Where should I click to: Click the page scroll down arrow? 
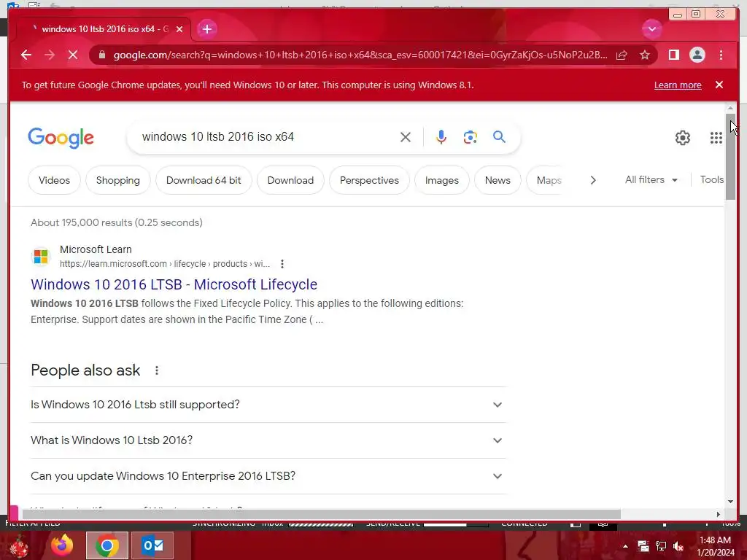coord(730,502)
